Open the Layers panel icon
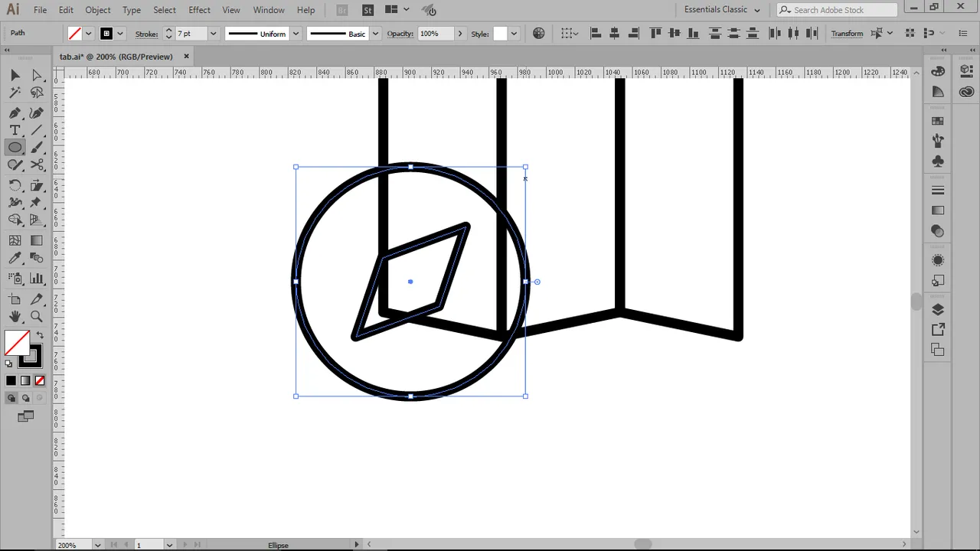The image size is (980, 551). pyautogui.click(x=938, y=310)
